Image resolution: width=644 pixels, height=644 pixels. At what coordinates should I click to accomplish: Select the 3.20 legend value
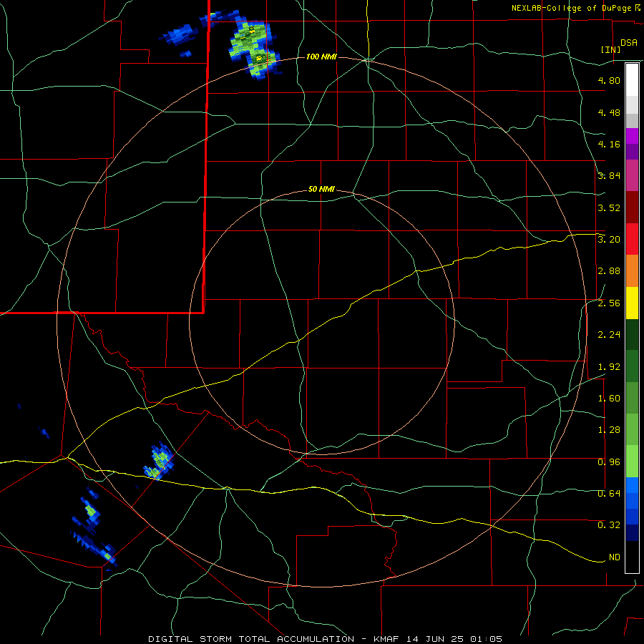pos(609,240)
